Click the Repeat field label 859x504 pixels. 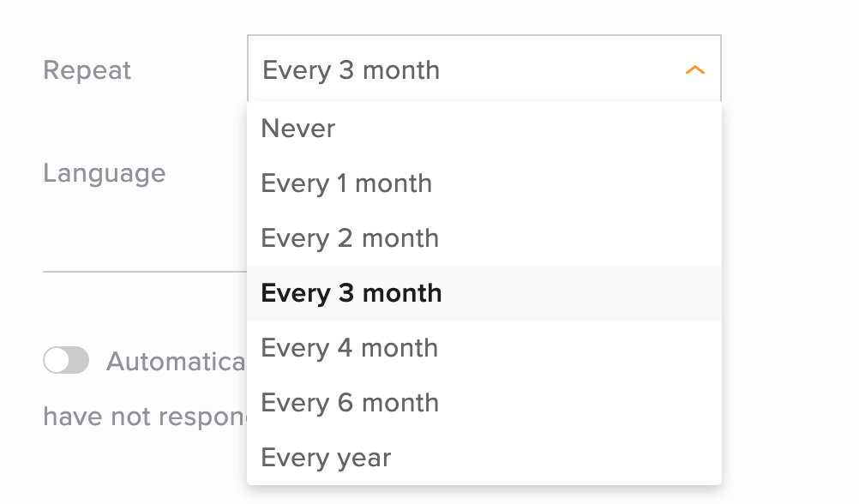[87, 70]
